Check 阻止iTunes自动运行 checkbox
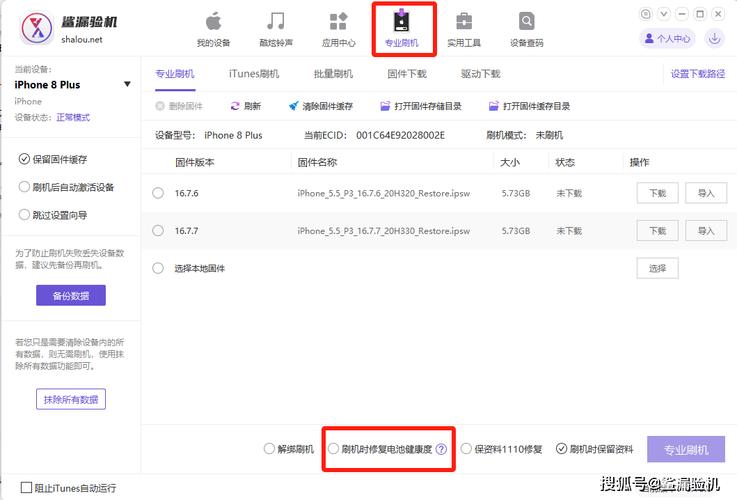737x500 pixels. pyautogui.click(x=27, y=488)
